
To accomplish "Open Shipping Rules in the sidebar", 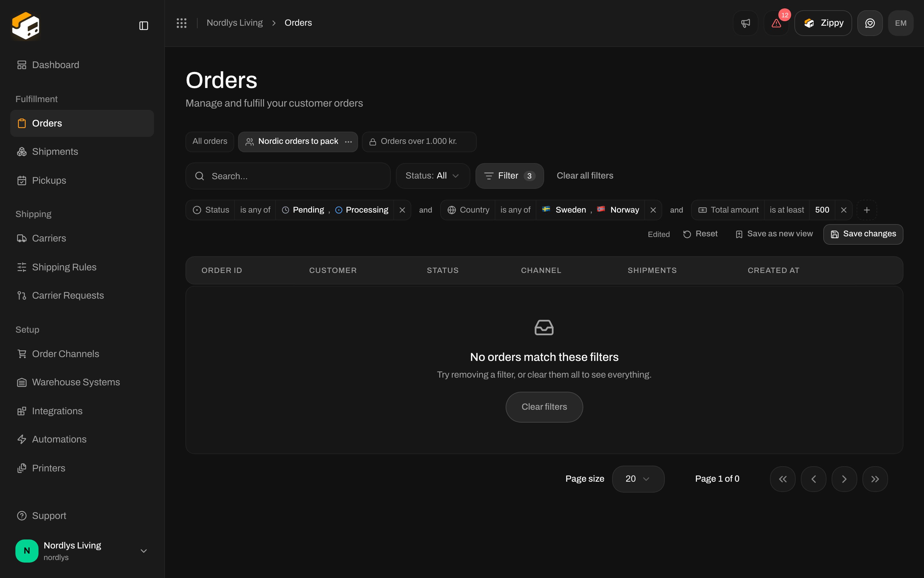I will pos(82,267).
